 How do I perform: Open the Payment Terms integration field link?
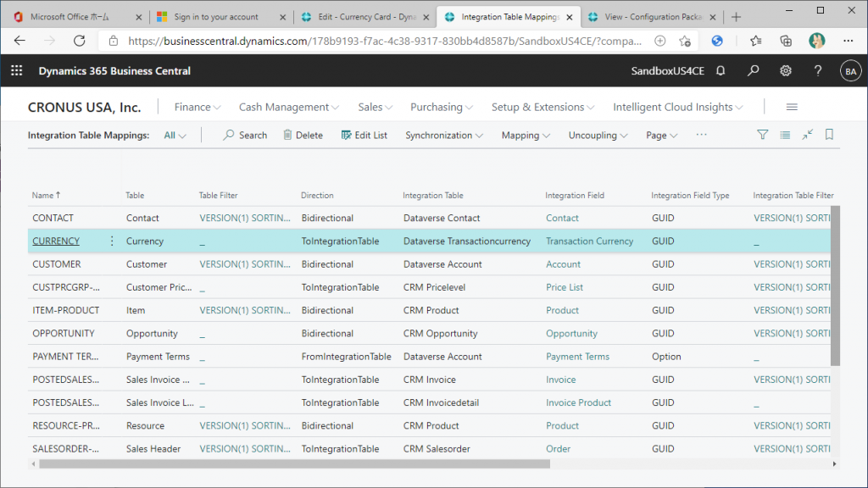tap(577, 357)
